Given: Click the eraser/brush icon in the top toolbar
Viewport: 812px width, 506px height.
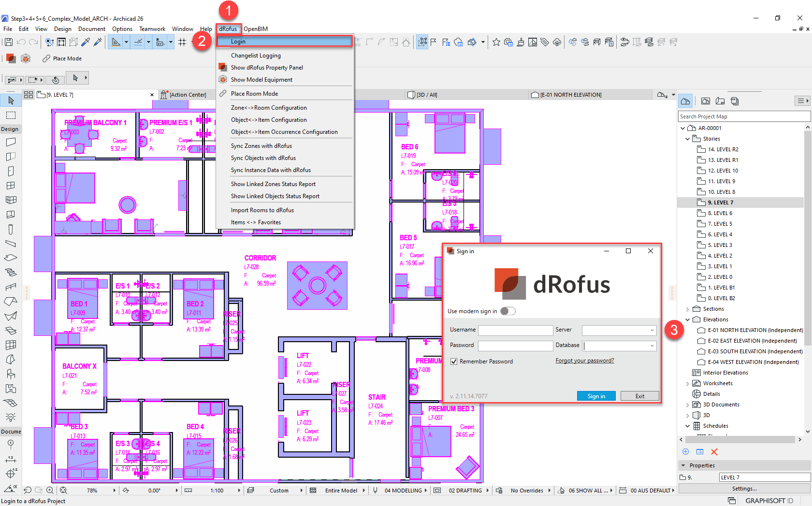Looking at the screenshot, I should (x=521, y=42).
